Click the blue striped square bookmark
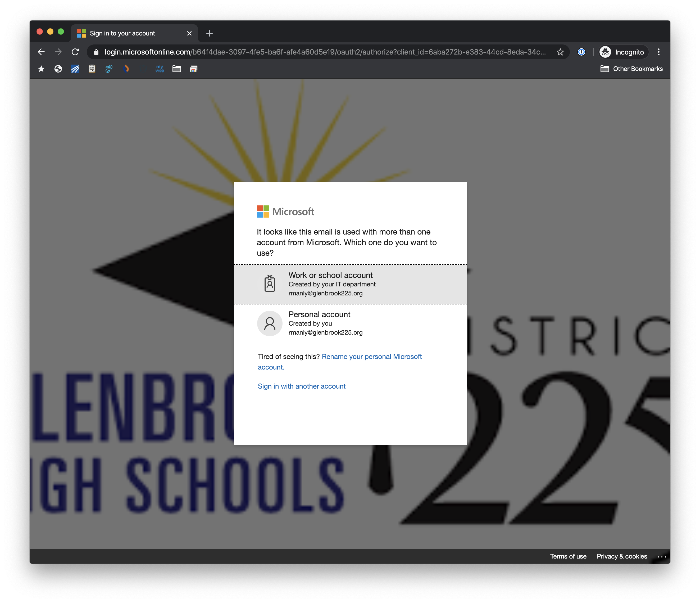The image size is (700, 603). [x=75, y=69]
